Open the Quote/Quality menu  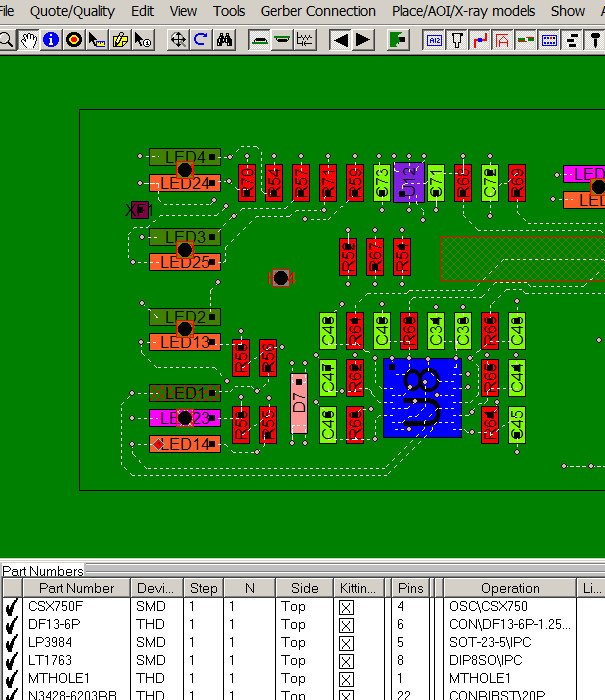72,11
